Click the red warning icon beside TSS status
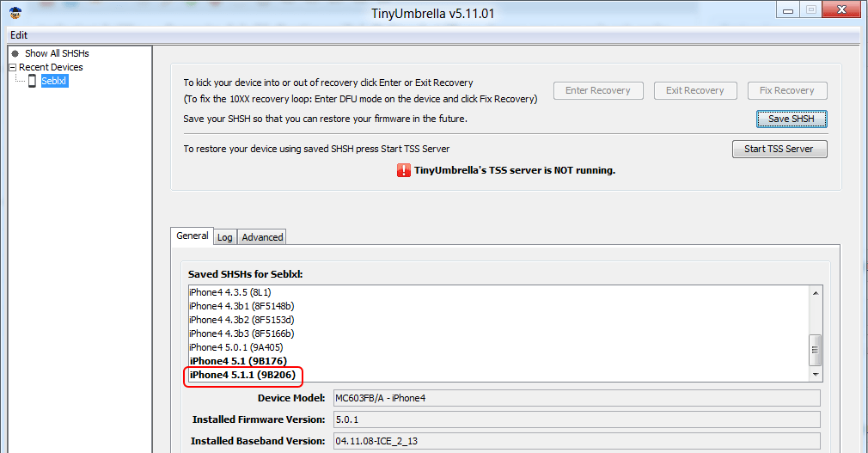The height and width of the screenshot is (453, 868). (404, 170)
